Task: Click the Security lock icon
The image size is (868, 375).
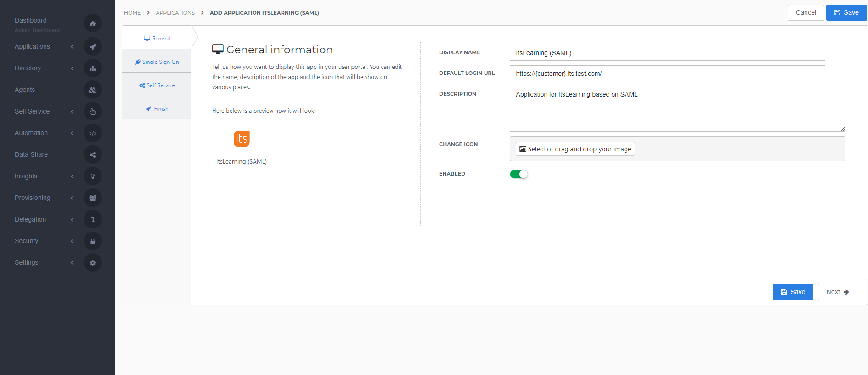Action: tap(93, 241)
